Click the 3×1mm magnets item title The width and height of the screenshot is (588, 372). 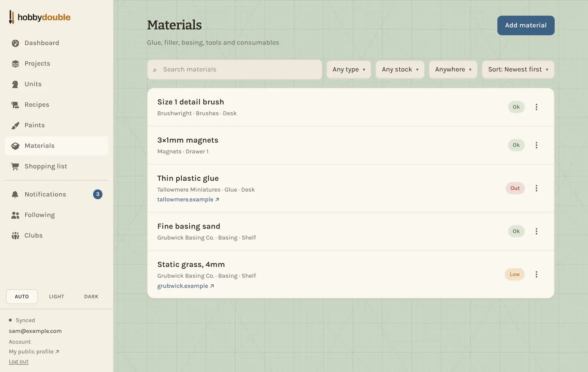pos(188,140)
